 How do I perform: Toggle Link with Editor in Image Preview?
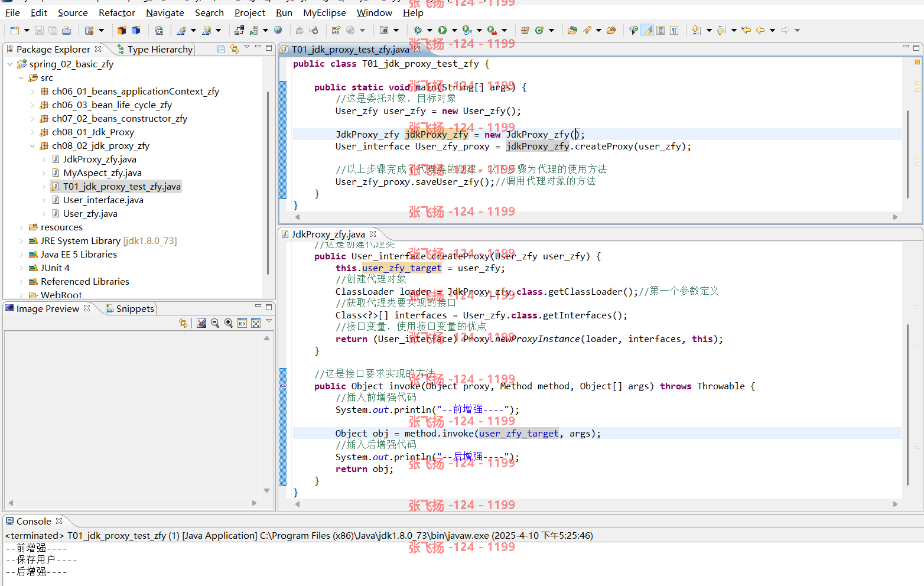(x=183, y=323)
